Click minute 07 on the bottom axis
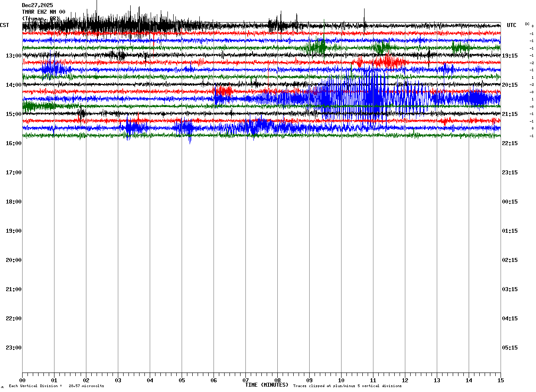Viewport: 536px width, 392px height. [x=245, y=380]
